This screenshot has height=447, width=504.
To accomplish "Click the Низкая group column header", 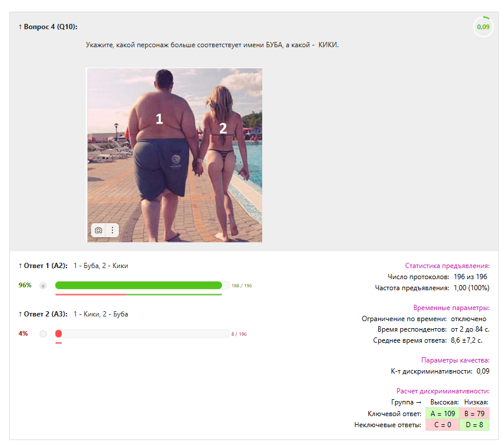I will pos(476,402).
